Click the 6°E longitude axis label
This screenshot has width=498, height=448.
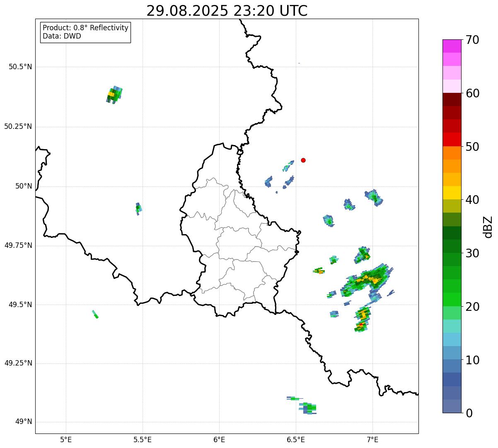(219, 439)
